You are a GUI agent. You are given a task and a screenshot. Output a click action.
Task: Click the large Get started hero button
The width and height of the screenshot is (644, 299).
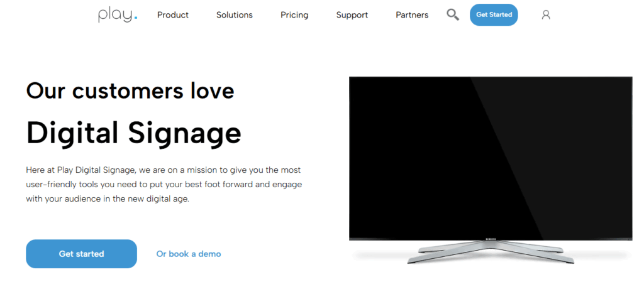coord(81,254)
